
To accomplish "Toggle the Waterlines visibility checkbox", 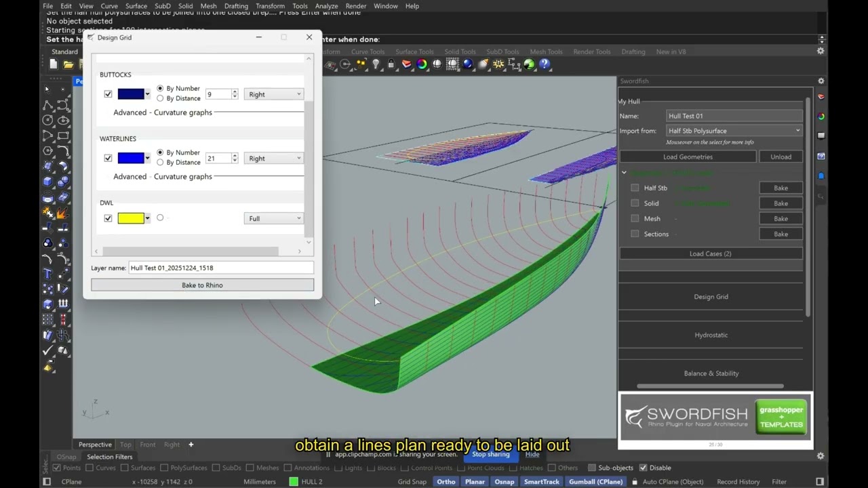I will pyautogui.click(x=108, y=158).
